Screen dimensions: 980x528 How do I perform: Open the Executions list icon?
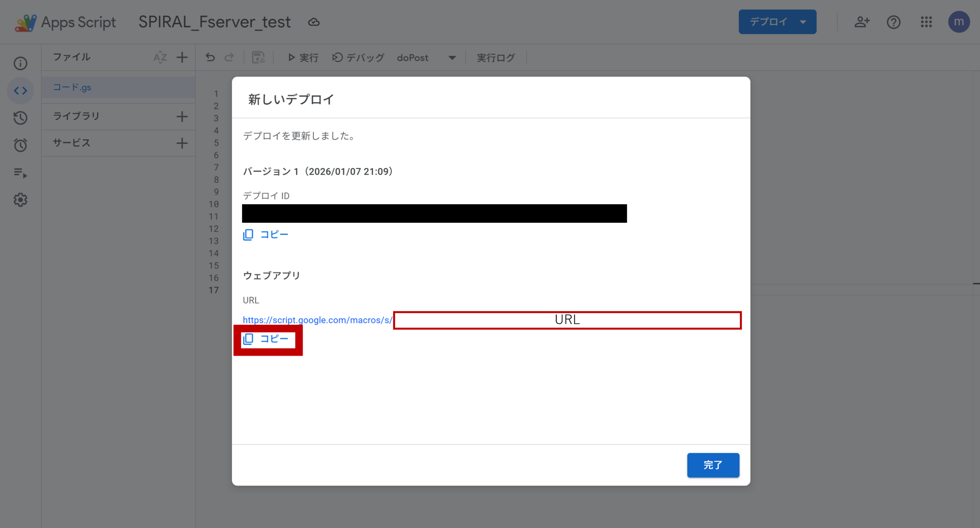click(x=20, y=173)
